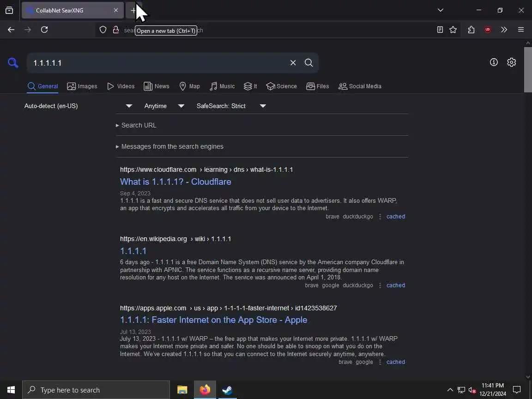Switch to Map search tab

point(190,86)
